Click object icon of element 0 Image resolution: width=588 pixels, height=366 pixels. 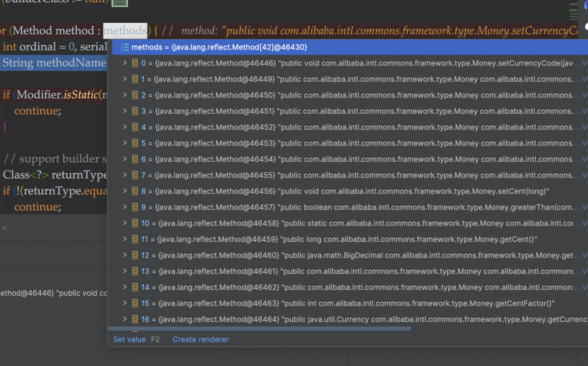(x=135, y=63)
